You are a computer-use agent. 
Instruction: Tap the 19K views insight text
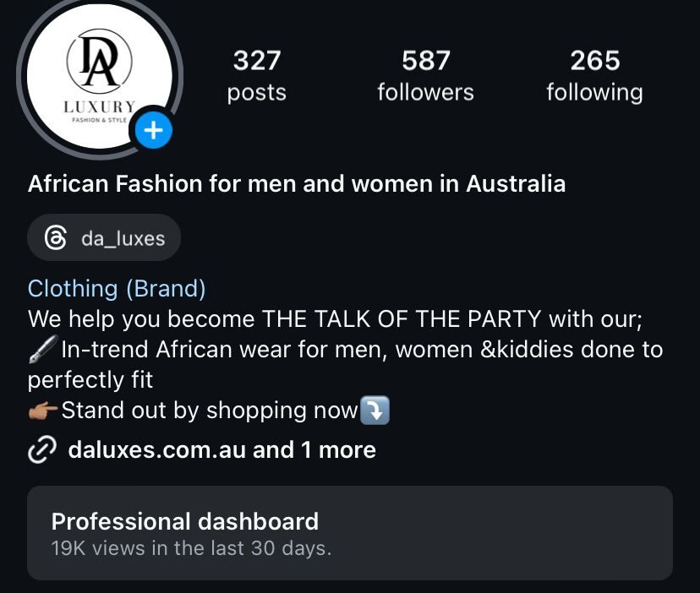(191, 548)
